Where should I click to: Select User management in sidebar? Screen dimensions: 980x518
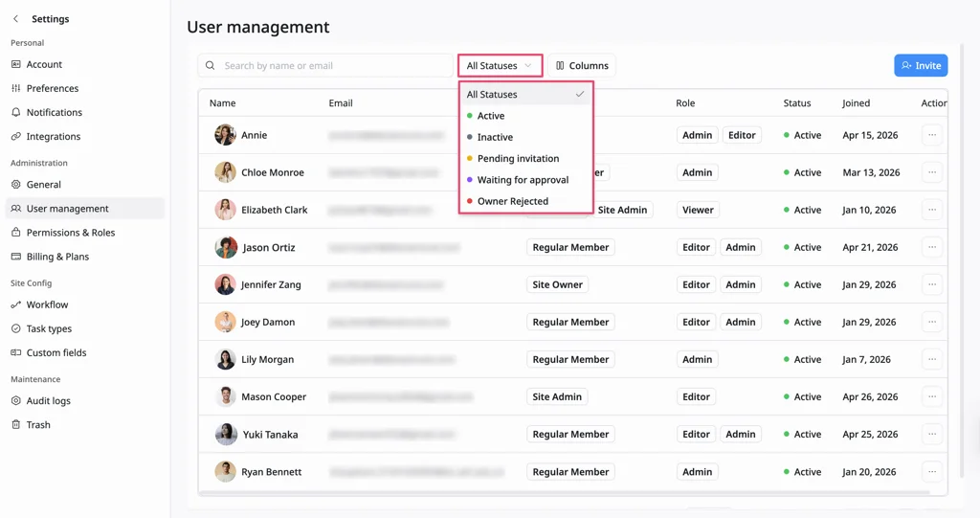(x=85, y=209)
